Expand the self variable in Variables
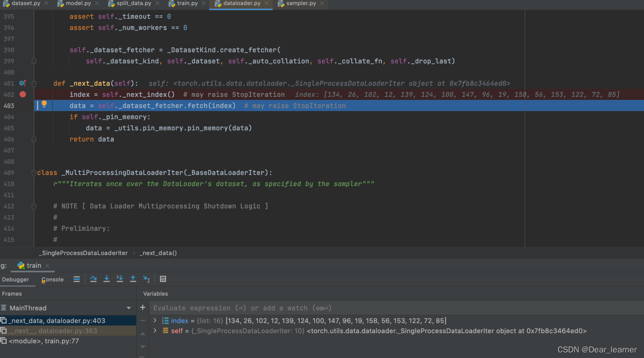 coord(155,331)
